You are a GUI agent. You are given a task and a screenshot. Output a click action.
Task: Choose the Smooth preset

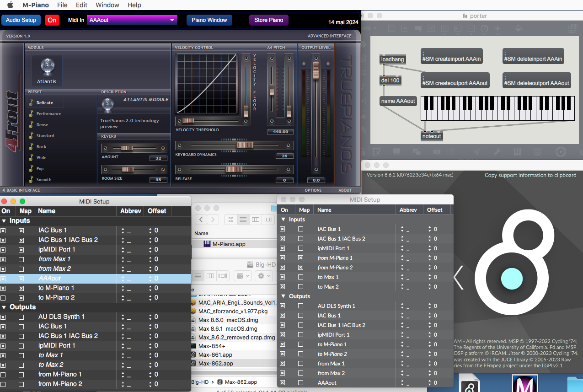(x=44, y=180)
